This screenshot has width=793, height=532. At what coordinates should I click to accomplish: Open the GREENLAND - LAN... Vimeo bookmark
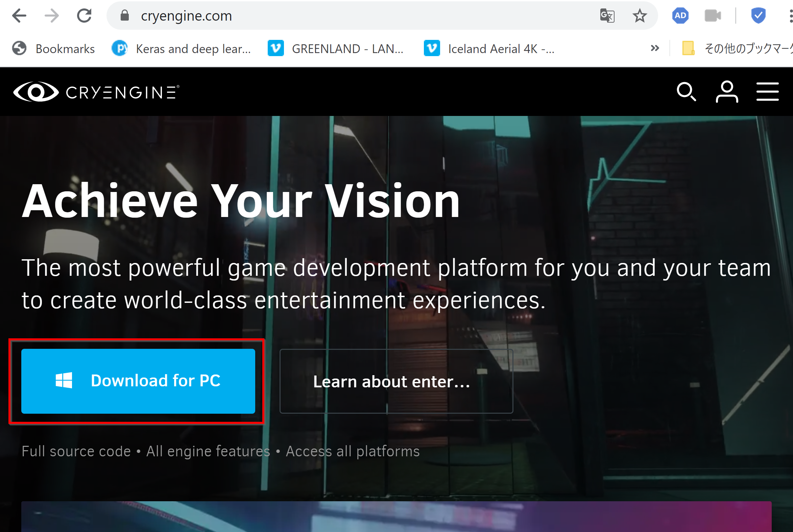tap(336, 49)
